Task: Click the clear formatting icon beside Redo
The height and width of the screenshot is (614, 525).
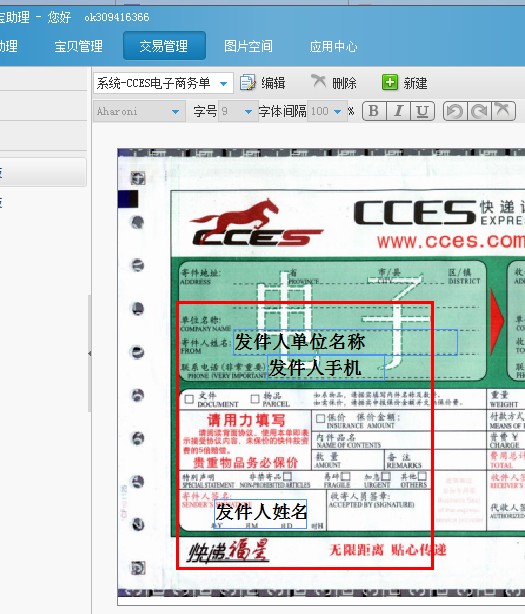Action: pyautogui.click(x=503, y=112)
